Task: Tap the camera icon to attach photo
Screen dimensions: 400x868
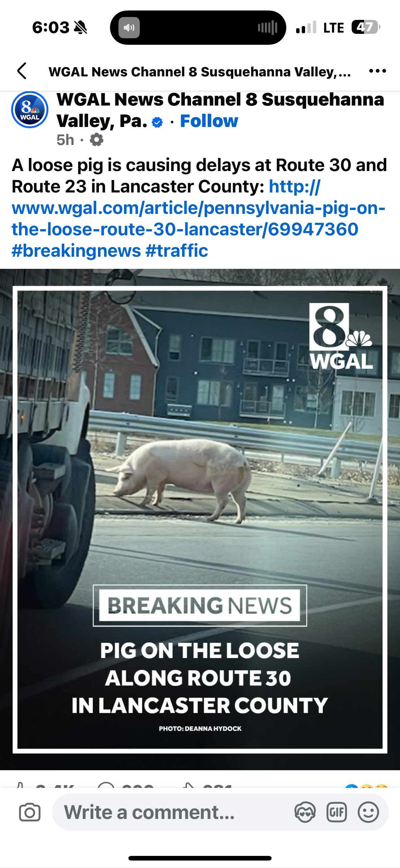Action: click(30, 812)
